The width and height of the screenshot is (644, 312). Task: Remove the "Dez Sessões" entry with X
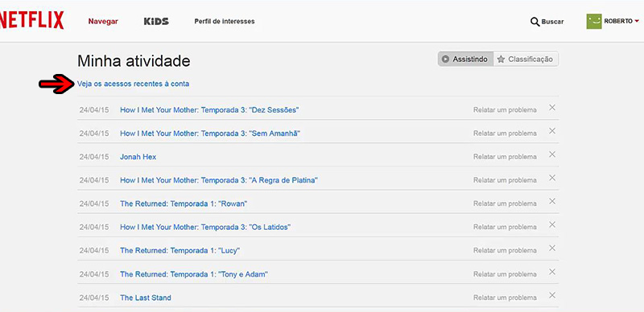point(552,108)
